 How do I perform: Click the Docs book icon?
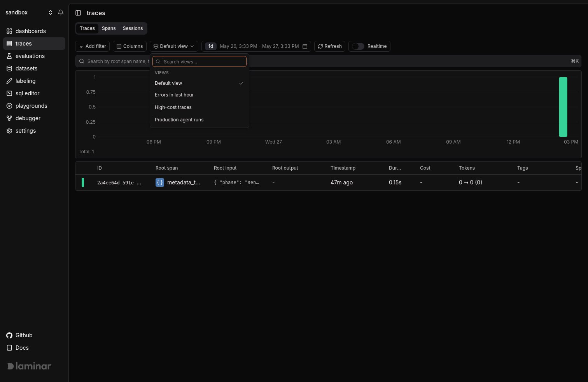tap(9, 348)
